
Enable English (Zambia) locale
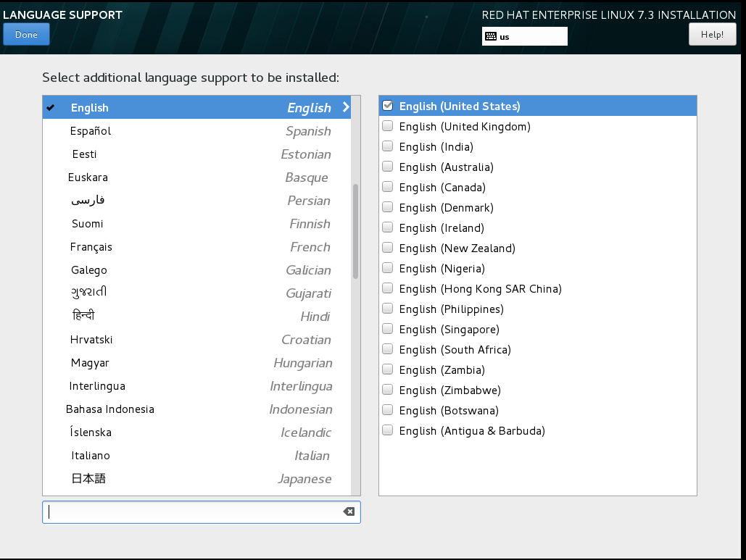pyautogui.click(x=388, y=369)
